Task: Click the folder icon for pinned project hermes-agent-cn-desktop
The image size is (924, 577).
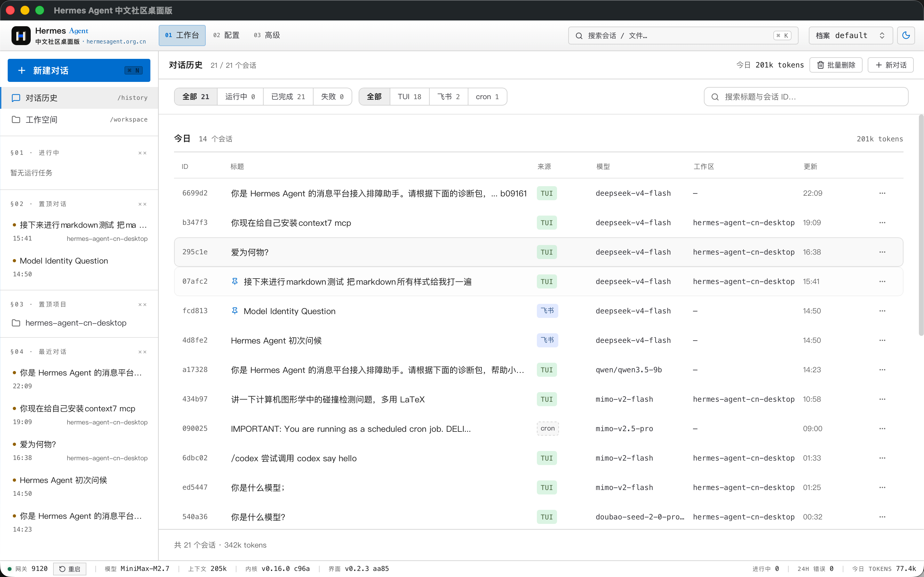Action: (16, 323)
